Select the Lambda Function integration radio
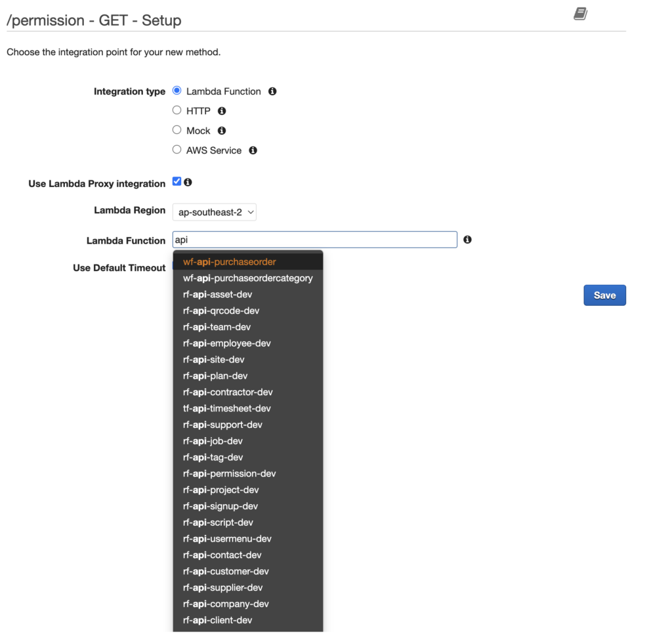Viewport: 672px width, 642px height. click(x=177, y=91)
